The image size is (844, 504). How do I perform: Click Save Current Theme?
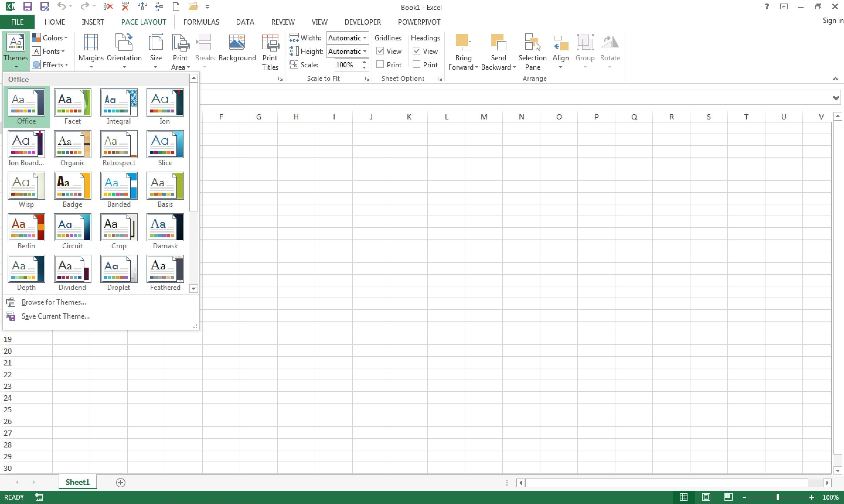click(x=55, y=316)
